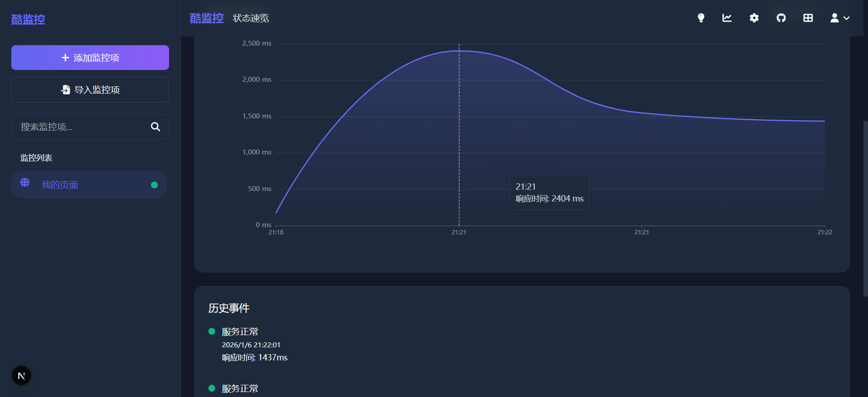Click the 监控列表 heading
868x397 pixels.
click(36, 158)
